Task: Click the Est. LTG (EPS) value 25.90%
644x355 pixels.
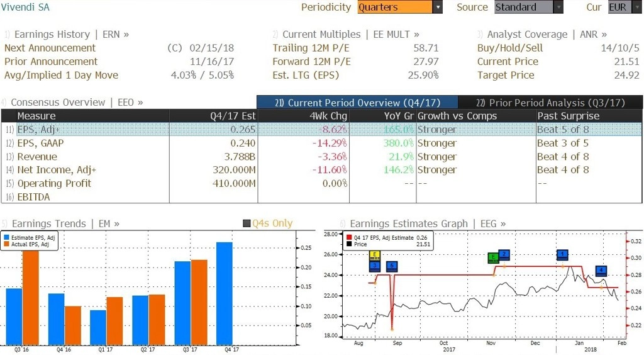Action: coord(423,75)
